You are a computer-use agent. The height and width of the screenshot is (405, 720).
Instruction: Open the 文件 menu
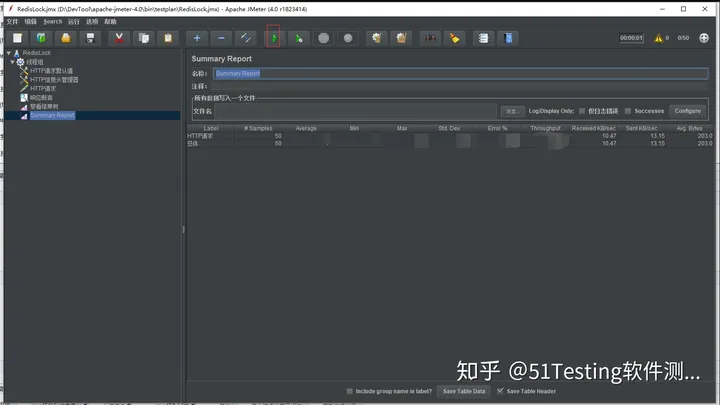[x=12, y=22]
